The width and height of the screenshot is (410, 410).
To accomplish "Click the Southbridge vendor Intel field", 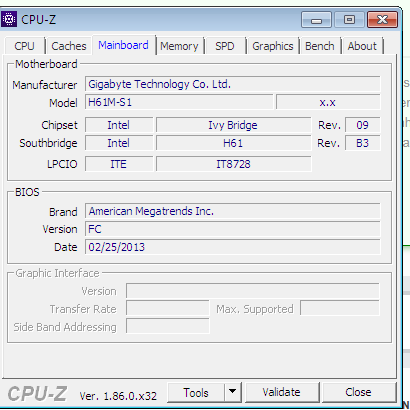I will [119, 143].
